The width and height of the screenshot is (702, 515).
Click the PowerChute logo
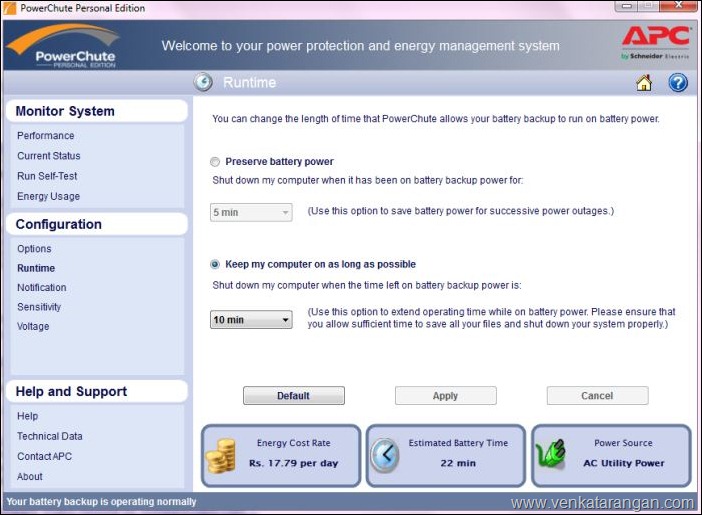point(64,46)
